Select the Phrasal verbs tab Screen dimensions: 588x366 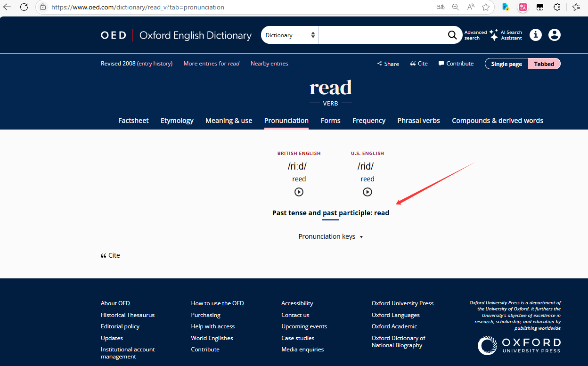(x=418, y=121)
